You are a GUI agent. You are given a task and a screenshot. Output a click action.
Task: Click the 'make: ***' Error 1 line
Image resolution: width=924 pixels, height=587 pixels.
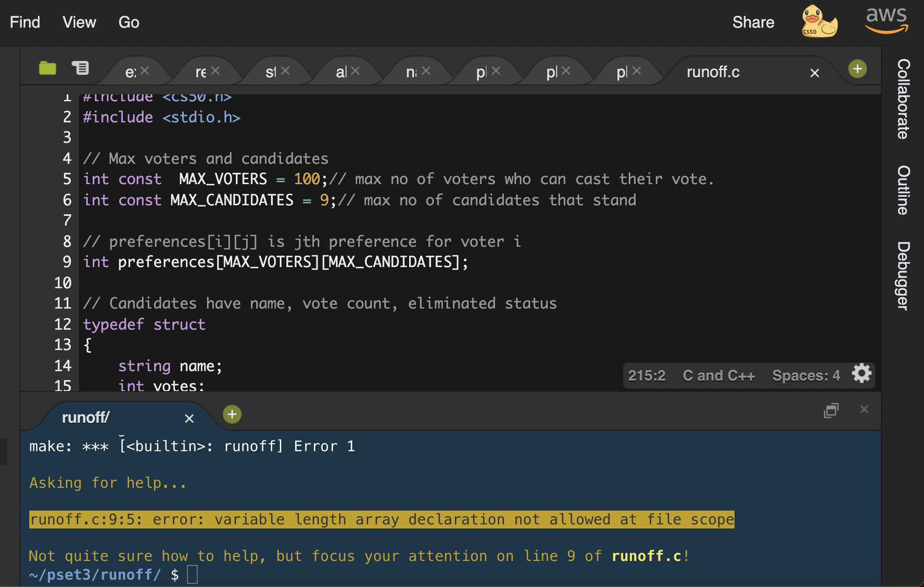coord(192,446)
